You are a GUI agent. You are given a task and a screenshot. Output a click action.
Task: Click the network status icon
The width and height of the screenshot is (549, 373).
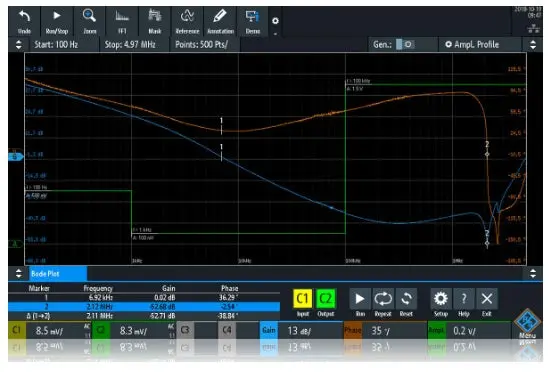tap(534, 29)
